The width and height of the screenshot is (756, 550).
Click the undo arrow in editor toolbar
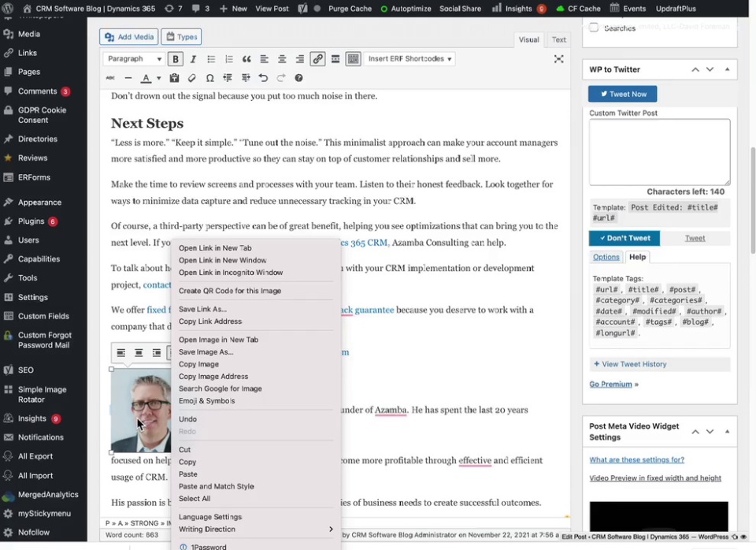[x=263, y=78]
